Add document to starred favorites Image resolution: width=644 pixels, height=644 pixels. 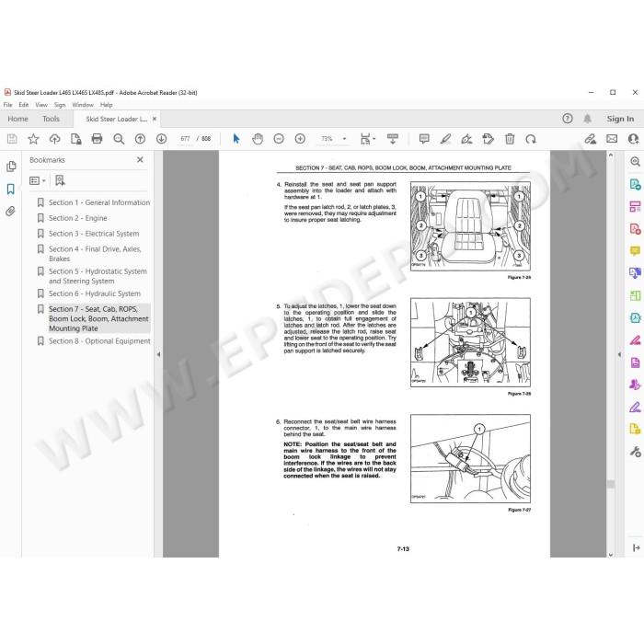tap(33, 139)
